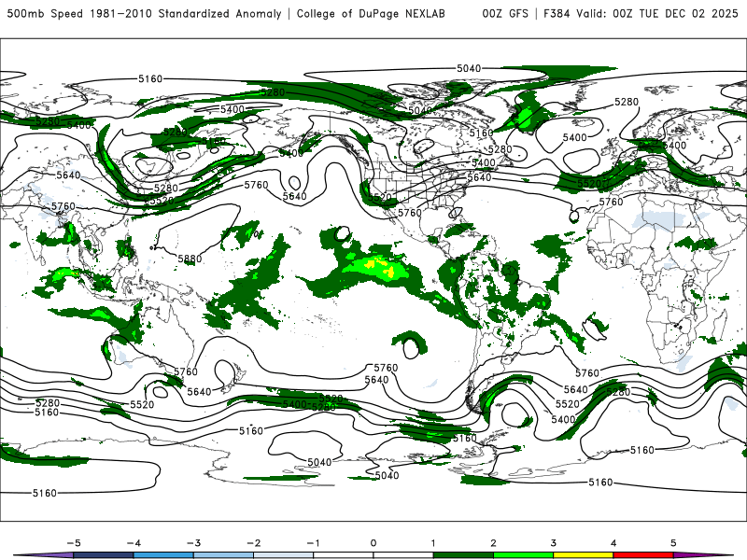Click the colorbar label '5'
The width and height of the screenshot is (747, 560).
673,543
